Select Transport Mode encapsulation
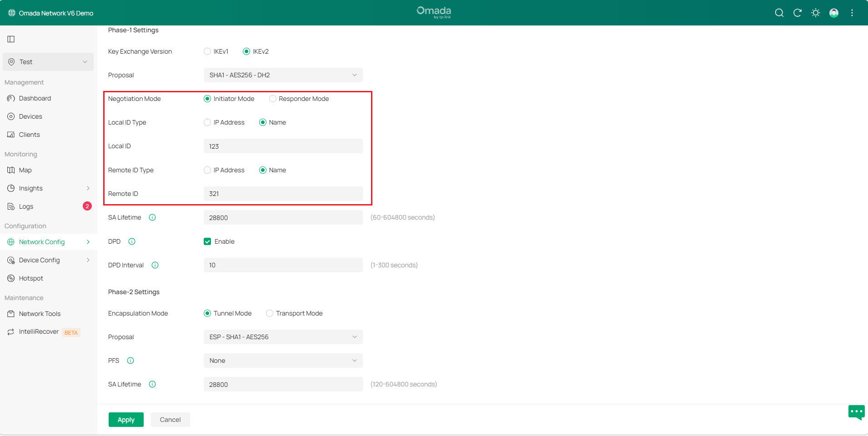This screenshot has height=436, width=868. [x=270, y=313]
